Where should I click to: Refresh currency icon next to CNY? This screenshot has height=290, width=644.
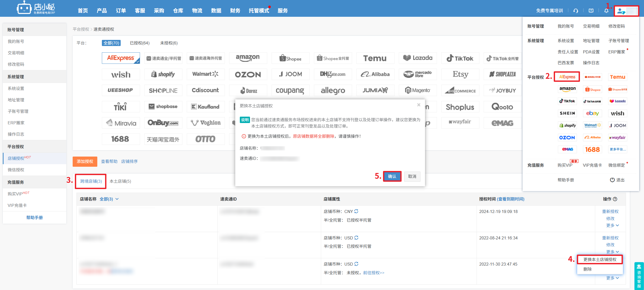[356, 211]
